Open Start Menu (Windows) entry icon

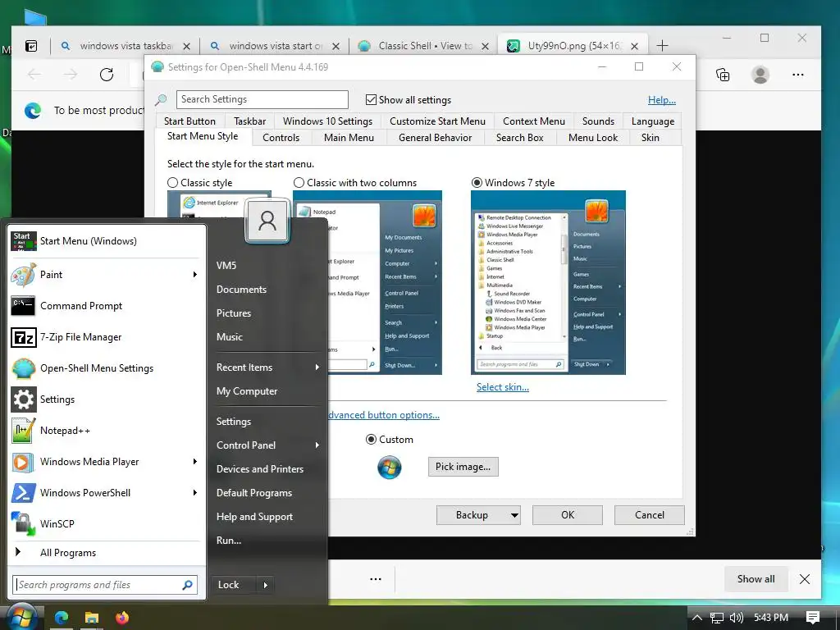pyautogui.click(x=24, y=241)
